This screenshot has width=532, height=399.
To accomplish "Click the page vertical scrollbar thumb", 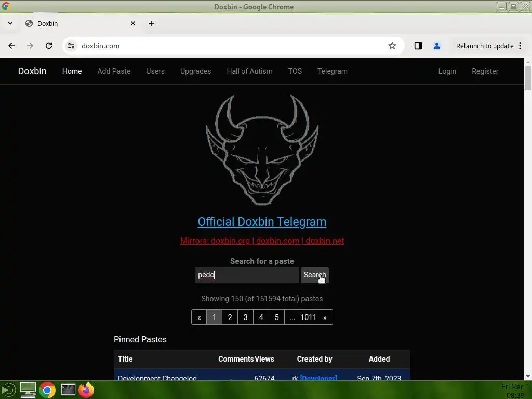I will click(x=528, y=78).
